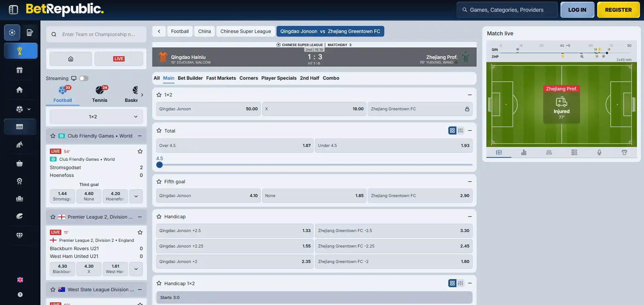Image resolution: width=644 pixels, height=305 pixels.
Task: Open the podium leaderboard sidebar icon
Action: (x=20, y=198)
